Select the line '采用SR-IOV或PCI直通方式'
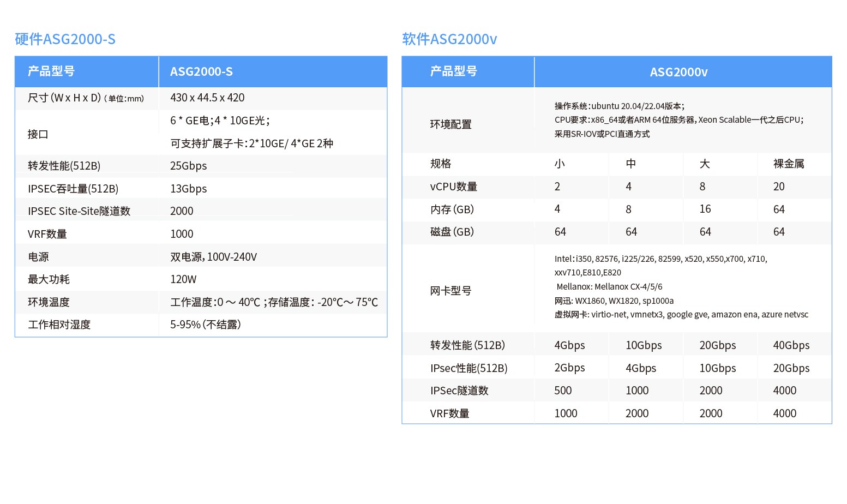The width and height of the screenshot is (847, 504). coord(602,134)
